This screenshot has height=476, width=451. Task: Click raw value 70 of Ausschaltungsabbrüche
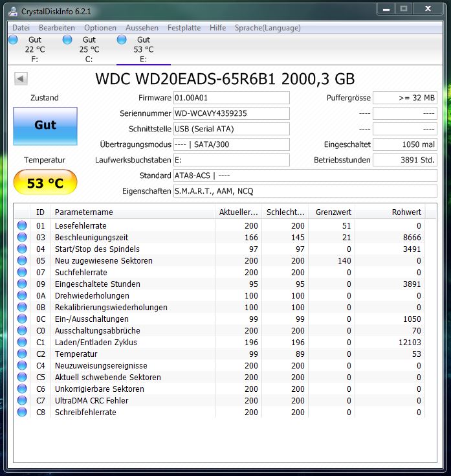pos(417,330)
